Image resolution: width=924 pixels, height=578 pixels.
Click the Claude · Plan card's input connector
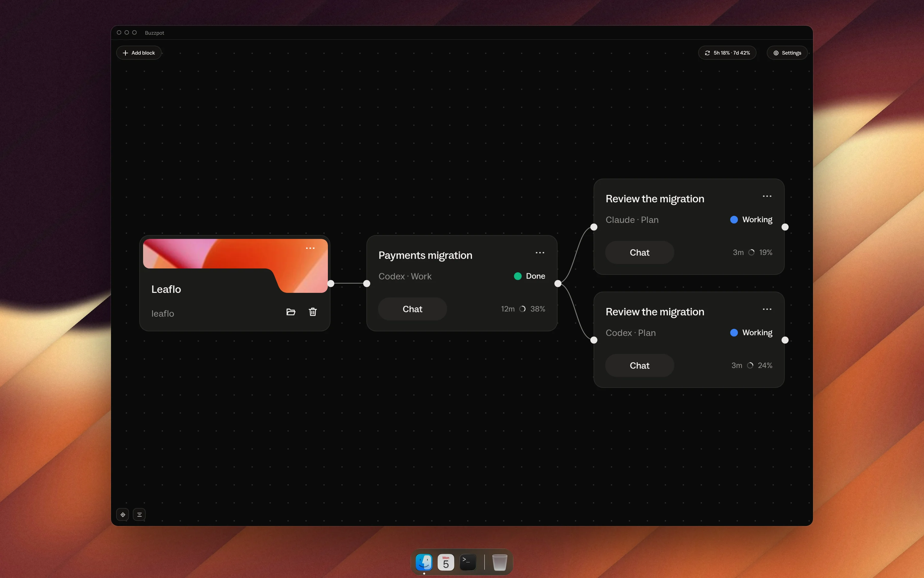pyautogui.click(x=594, y=227)
